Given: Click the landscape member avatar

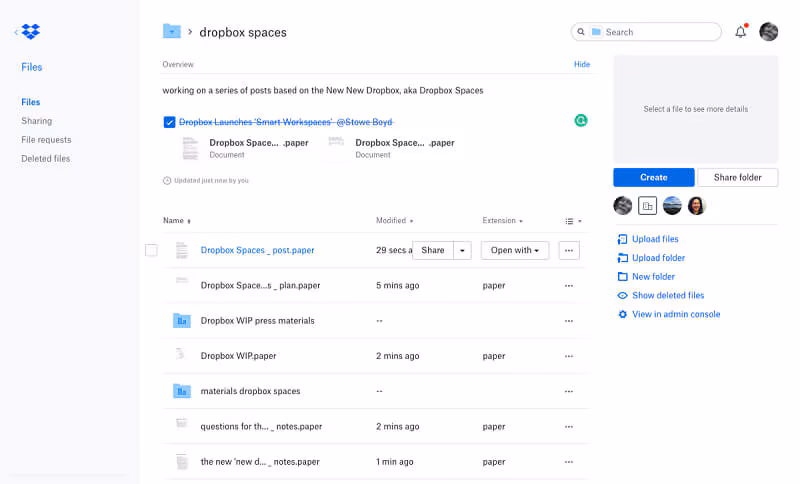Looking at the screenshot, I should 672,206.
